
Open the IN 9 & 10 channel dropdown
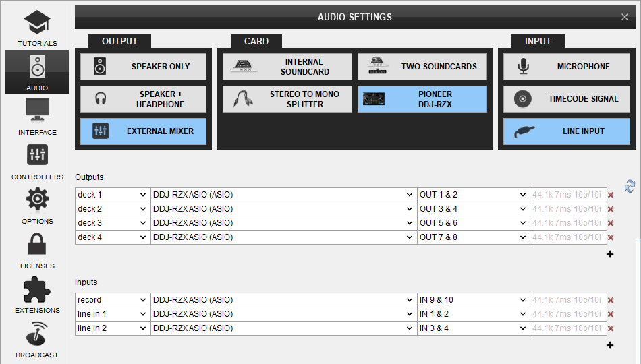point(474,300)
